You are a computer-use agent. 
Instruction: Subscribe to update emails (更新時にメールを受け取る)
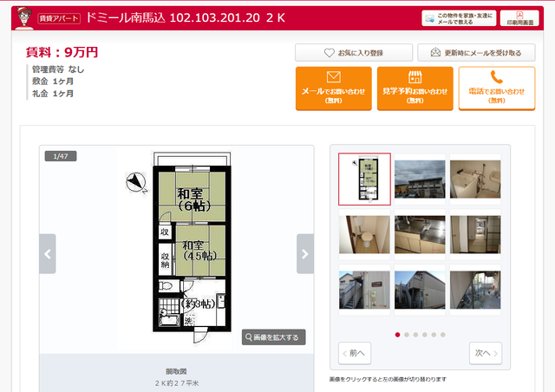coord(476,53)
